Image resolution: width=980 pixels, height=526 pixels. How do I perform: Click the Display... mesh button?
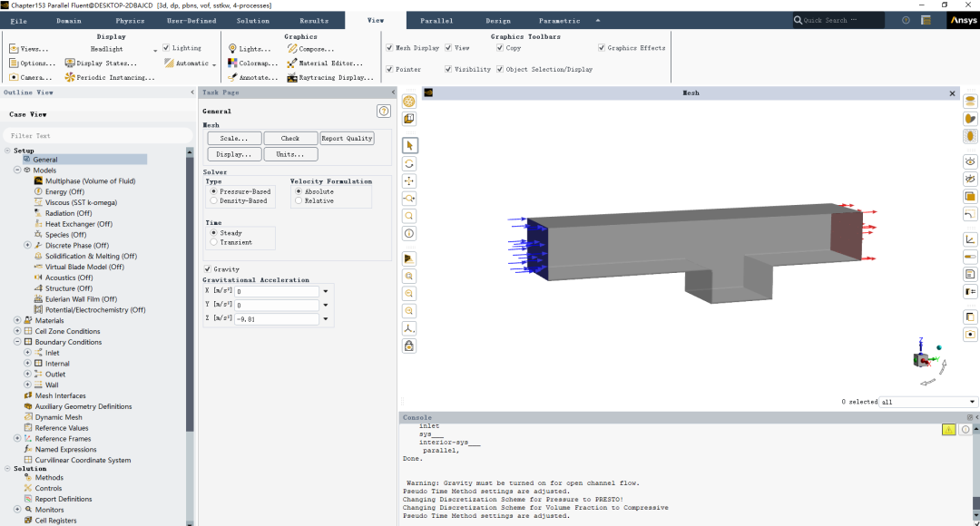point(234,154)
